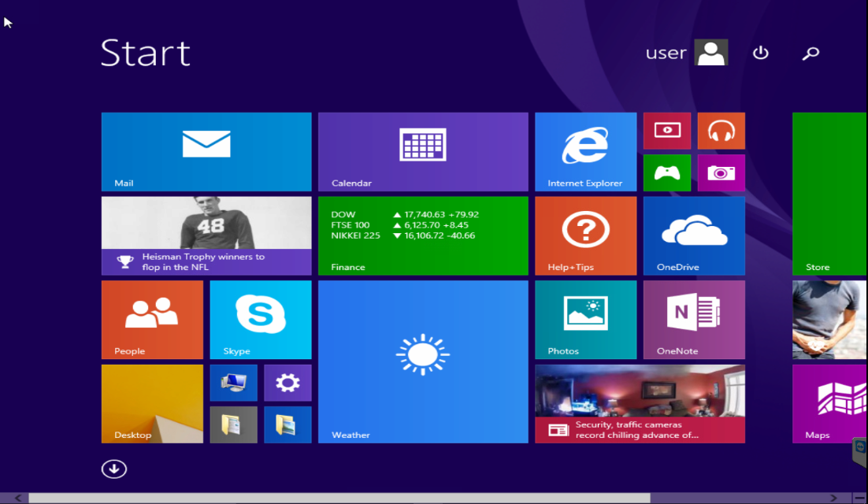Launch the OneNote tile

coord(694,320)
